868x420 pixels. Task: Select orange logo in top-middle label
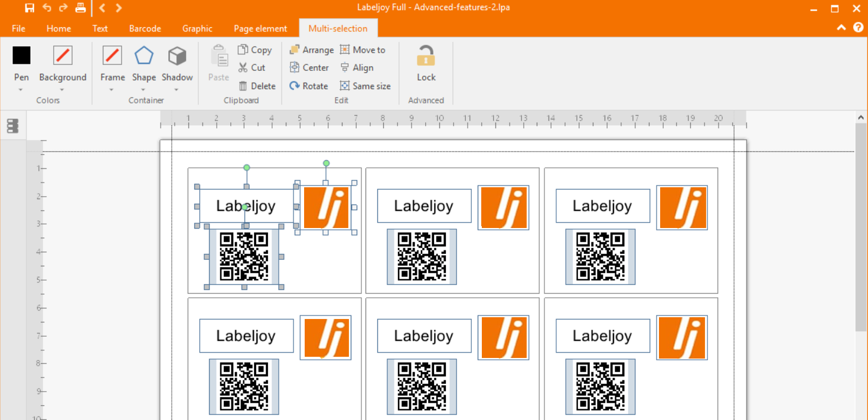click(504, 207)
